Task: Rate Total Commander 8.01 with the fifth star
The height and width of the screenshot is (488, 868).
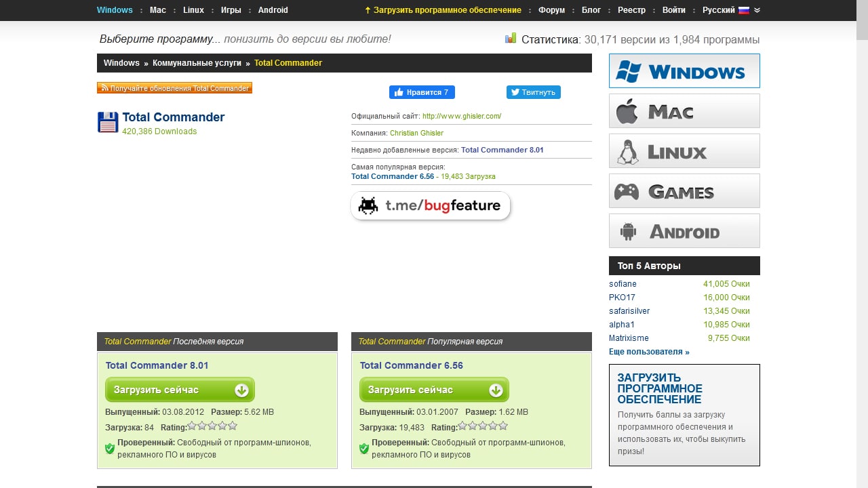Action: tap(233, 426)
